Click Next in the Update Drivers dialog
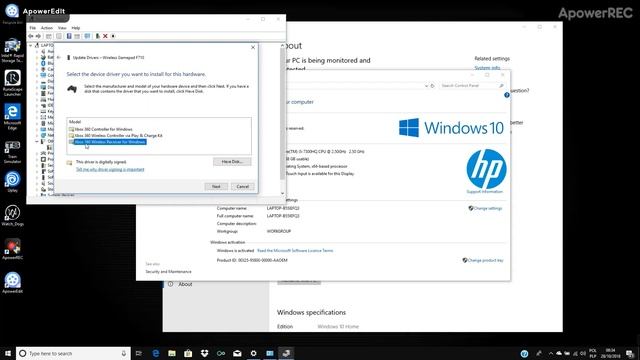 pyautogui.click(x=216, y=186)
